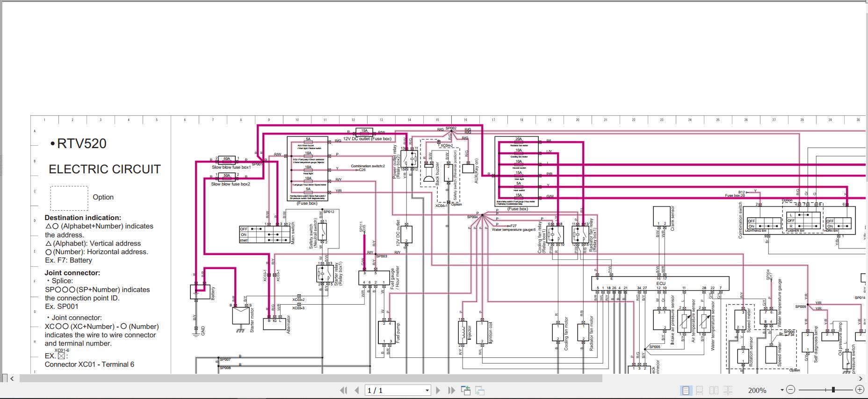
Task: Click the previous view icon
Action: click(x=466, y=390)
